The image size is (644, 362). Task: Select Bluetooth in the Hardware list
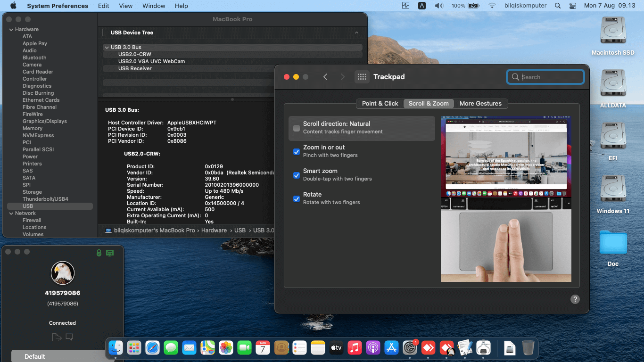coord(34,58)
